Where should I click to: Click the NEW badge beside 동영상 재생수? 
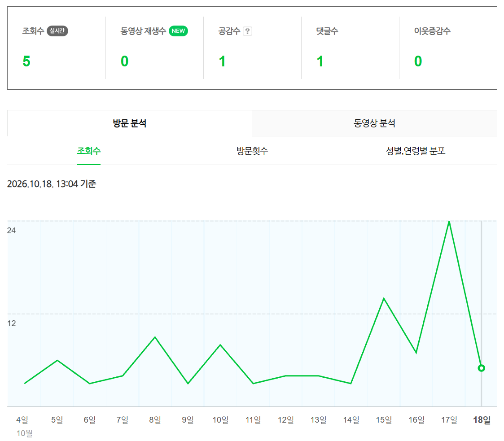[178, 31]
